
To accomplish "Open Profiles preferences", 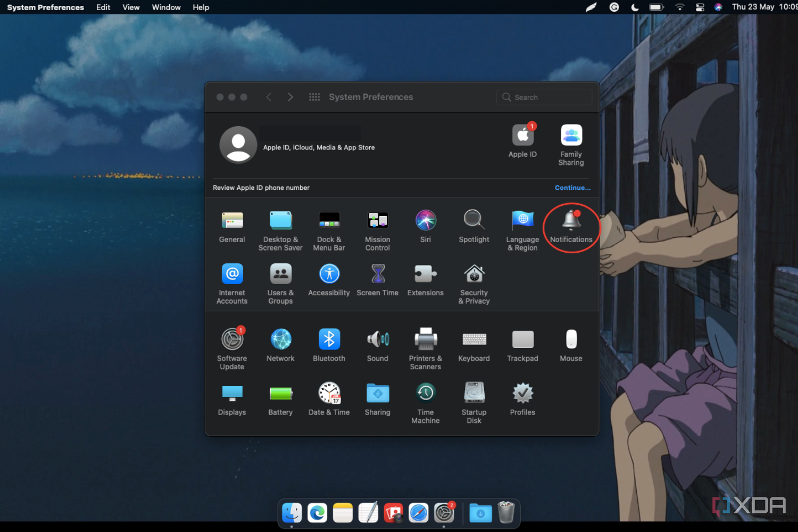I will pos(522,393).
